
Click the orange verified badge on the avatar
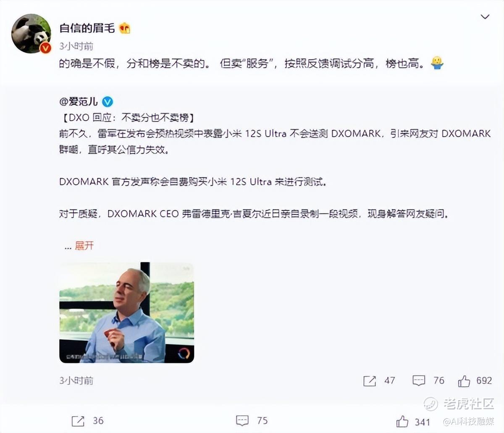pyautogui.click(x=45, y=48)
